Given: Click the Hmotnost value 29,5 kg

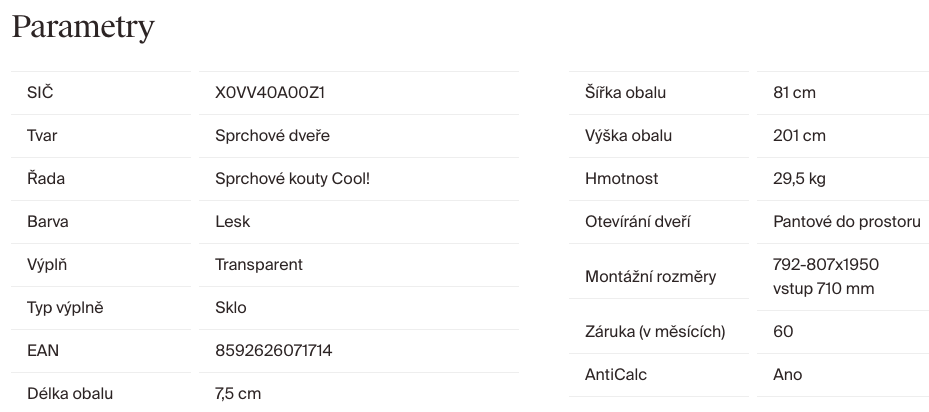Looking at the screenshot, I should 799,179.
